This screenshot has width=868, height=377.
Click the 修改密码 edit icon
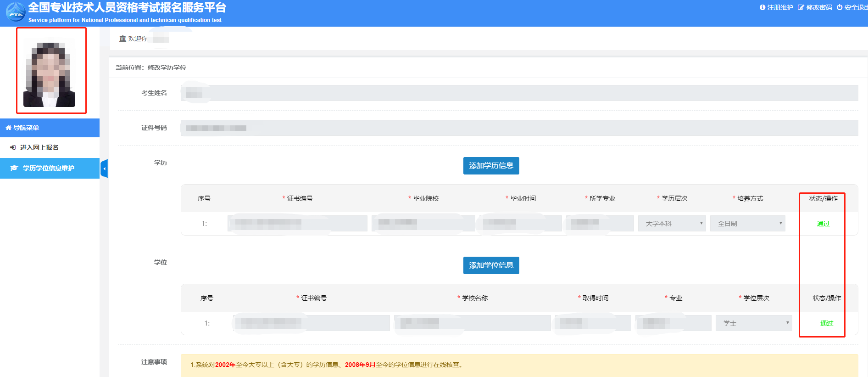point(801,7)
